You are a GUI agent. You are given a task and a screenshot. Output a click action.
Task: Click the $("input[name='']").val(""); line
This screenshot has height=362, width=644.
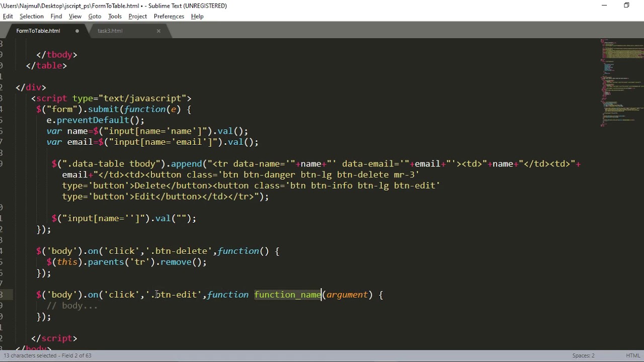[x=124, y=218]
